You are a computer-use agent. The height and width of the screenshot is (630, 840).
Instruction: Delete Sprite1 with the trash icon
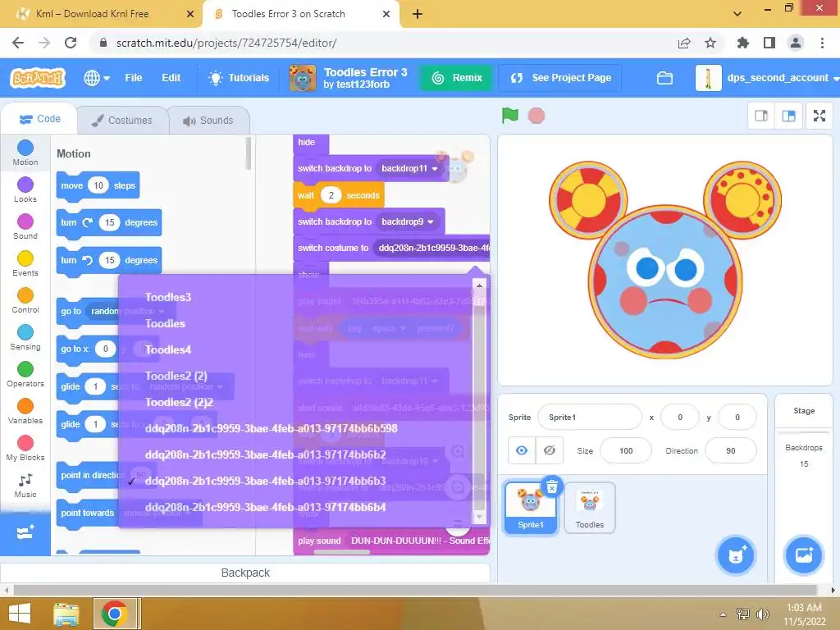552,487
